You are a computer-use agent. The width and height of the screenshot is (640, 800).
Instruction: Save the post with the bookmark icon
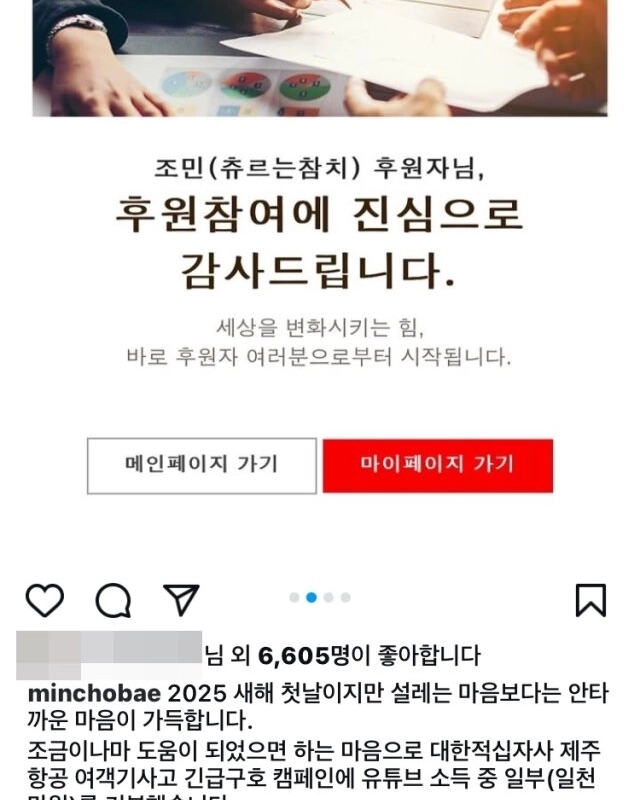click(591, 600)
